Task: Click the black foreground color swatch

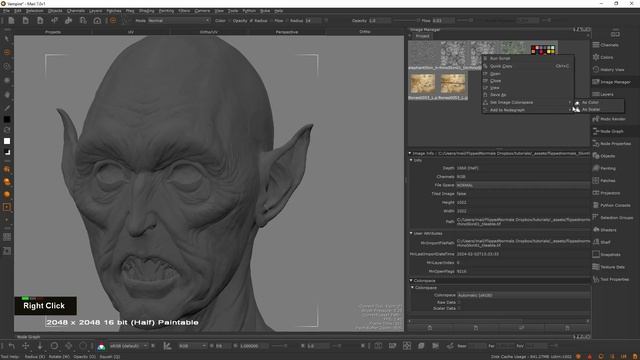Action: tap(7, 120)
